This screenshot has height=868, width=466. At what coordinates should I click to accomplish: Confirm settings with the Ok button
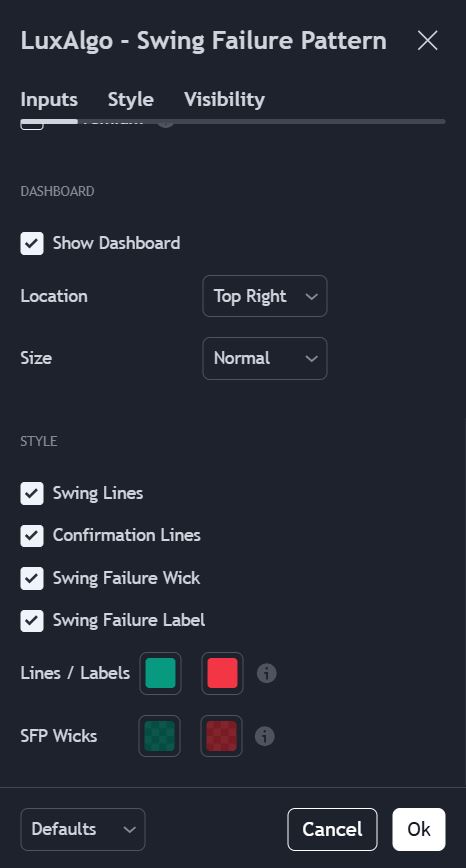pyautogui.click(x=419, y=829)
